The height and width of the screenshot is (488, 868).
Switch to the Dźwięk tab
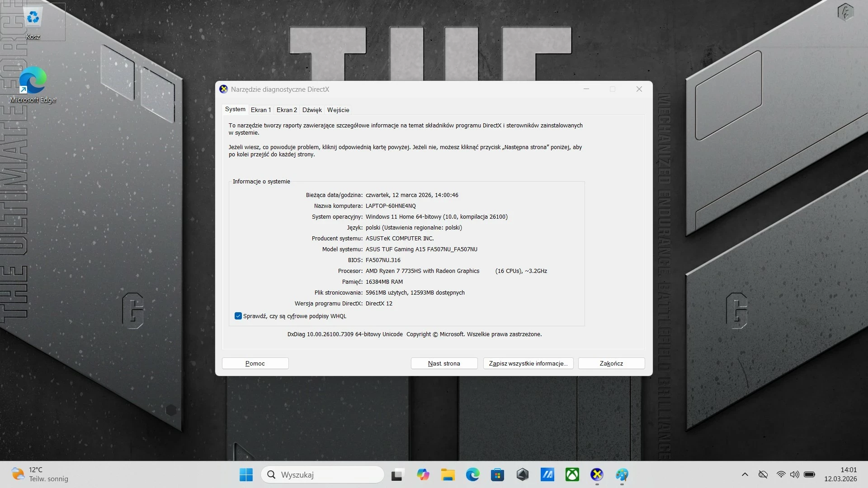tap(312, 110)
